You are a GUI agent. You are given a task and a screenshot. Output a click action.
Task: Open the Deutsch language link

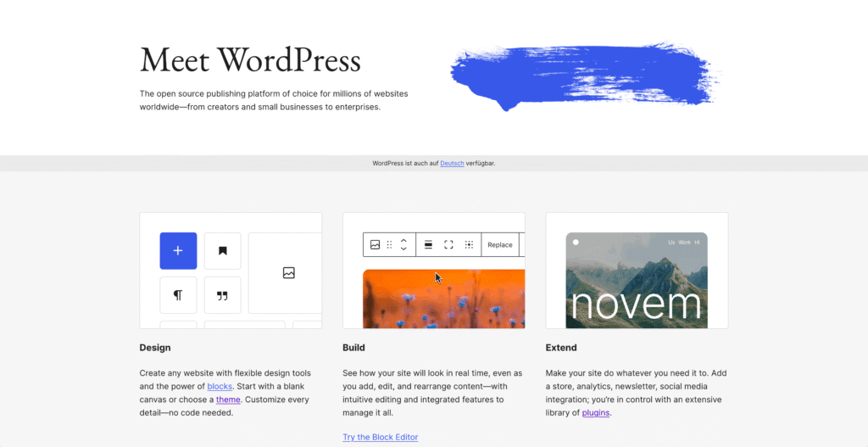point(453,164)
